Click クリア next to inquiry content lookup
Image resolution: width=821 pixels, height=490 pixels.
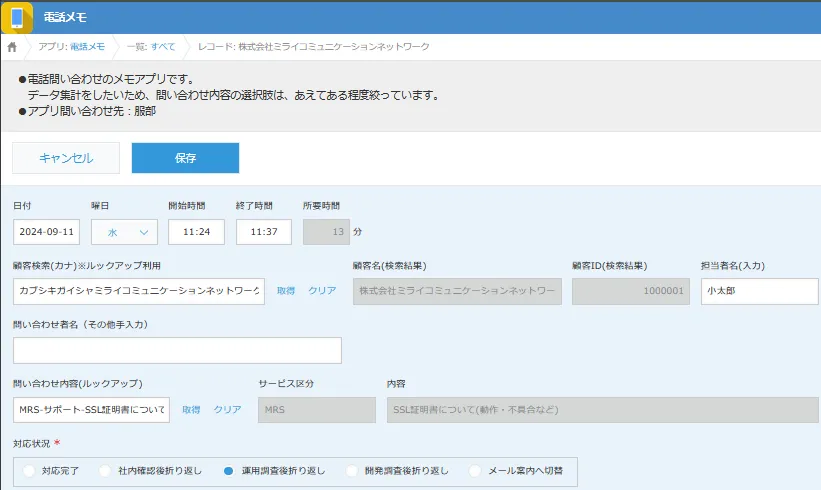[228, 410]
